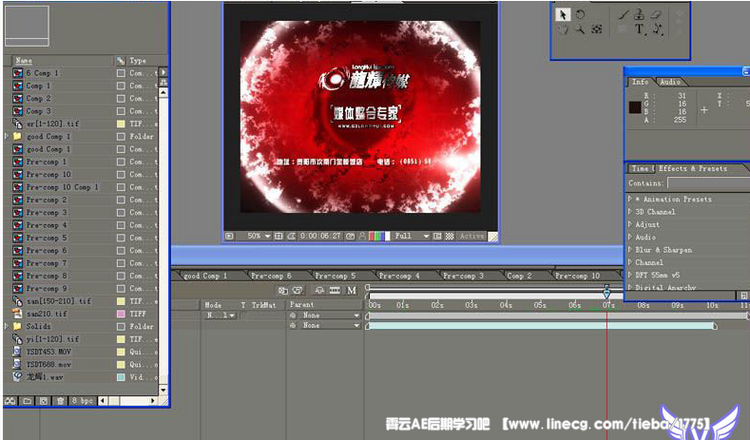Viewport: 750px width, 440px height.
Task: Select the Pan Behind tool
Action: 596,30
